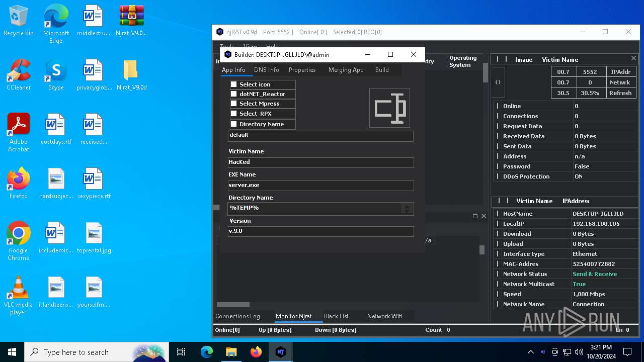The width and height of the screenshot is (644, 362).
Task: Click the EXE Name field server.exe
Action: tap(320, 185)
